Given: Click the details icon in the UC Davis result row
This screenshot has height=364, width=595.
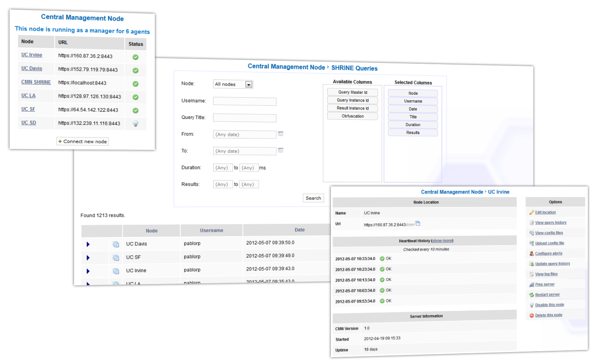Looking at the screenshot, I should tap(116, 245).
